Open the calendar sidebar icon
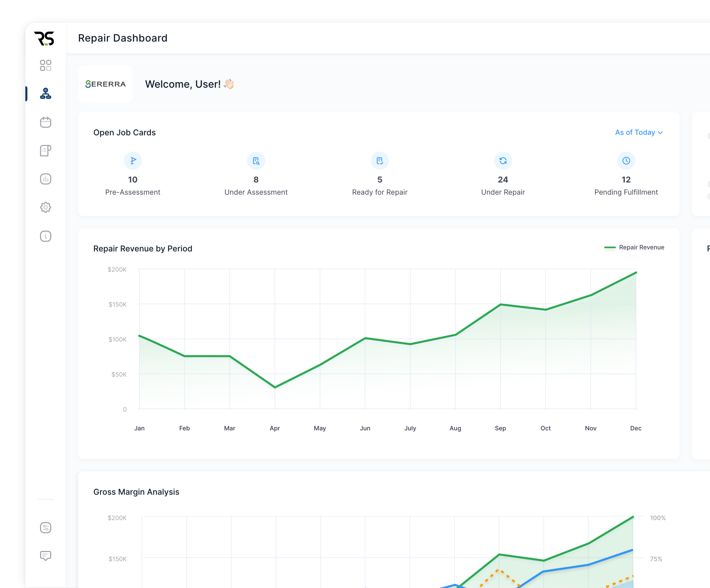 coord(46,122)
